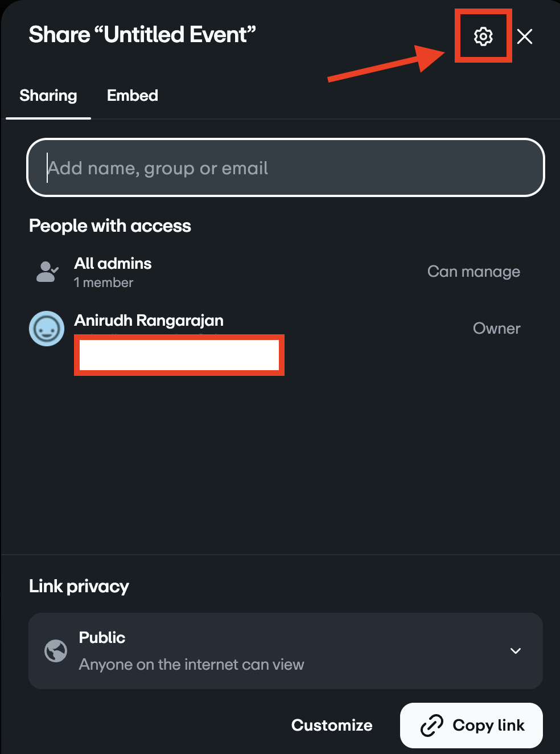Click the Copy link button
This screenshot has height=754, width=560.
[x=471, y=725]
